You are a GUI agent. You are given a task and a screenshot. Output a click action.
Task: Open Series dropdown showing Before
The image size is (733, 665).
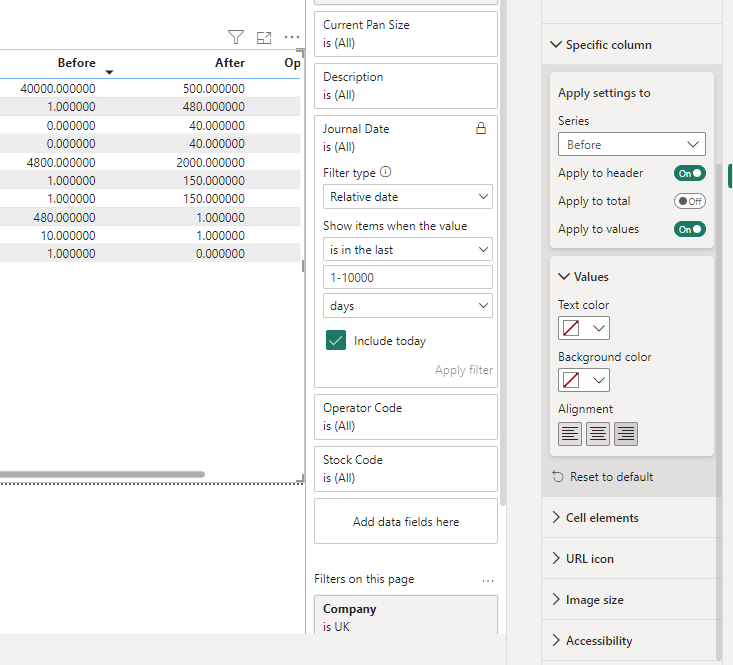click(x=632, y=144)
